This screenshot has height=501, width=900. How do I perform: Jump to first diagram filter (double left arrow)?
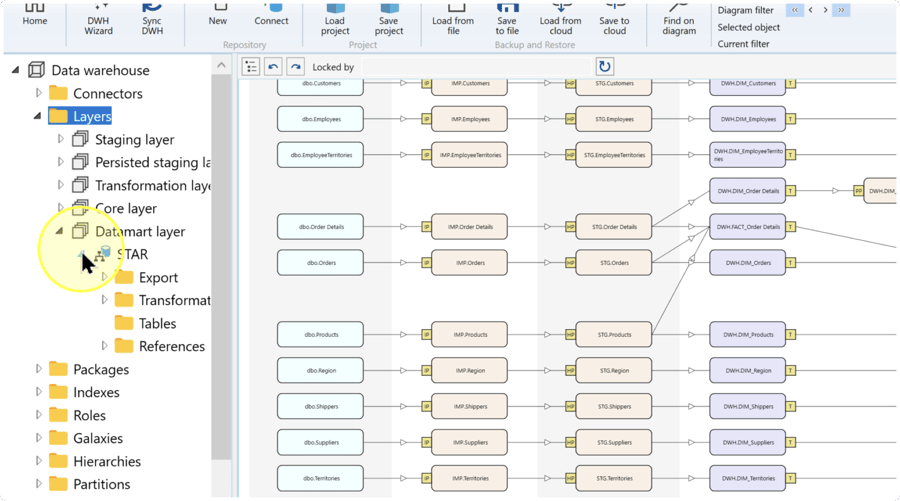tap(795, 10)
